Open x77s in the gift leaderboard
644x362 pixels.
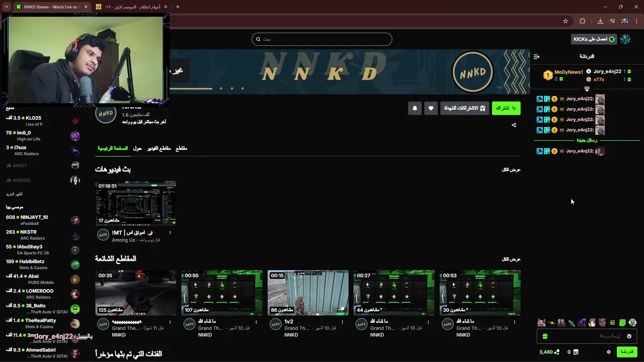click(x=599, y=79)
